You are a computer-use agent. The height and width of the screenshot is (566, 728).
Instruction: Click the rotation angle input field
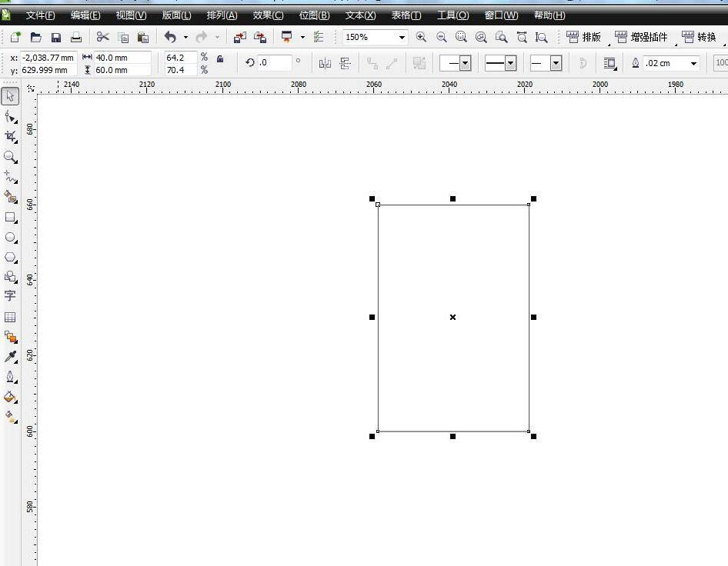coord(274,63)
